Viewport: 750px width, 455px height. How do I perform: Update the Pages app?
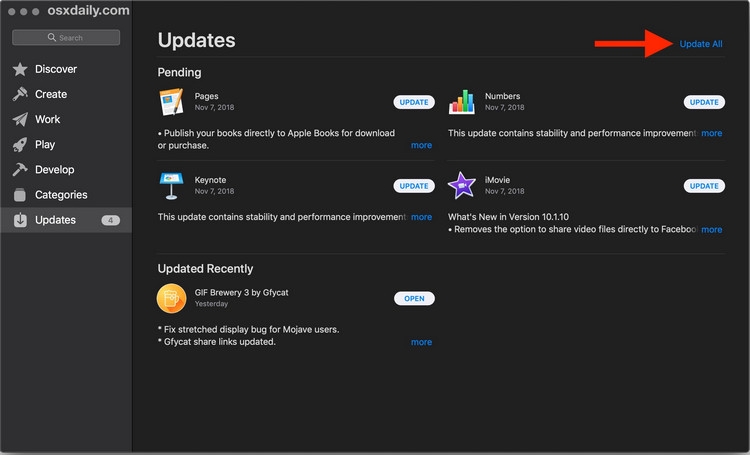click(x=414, y=102)
